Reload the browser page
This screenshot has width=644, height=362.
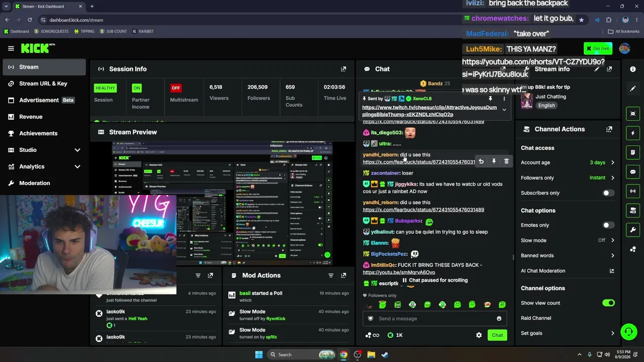pyautogui.click(x=30, y=20)
